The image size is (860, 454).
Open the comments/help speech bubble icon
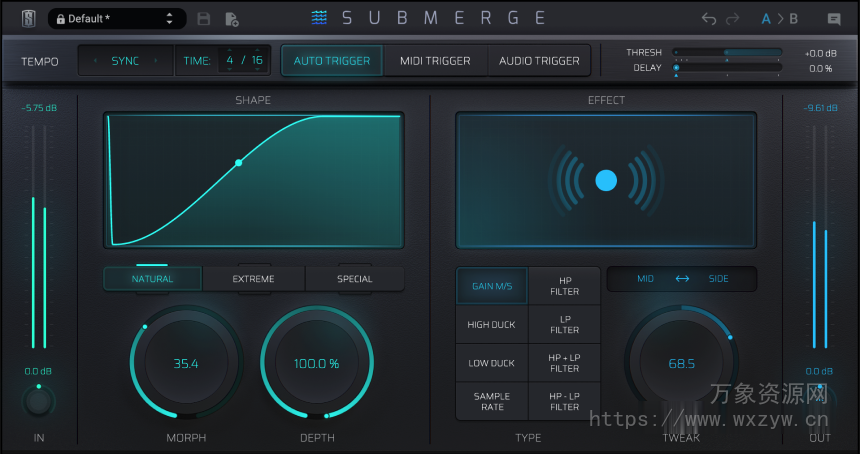(x=834, y=19)
